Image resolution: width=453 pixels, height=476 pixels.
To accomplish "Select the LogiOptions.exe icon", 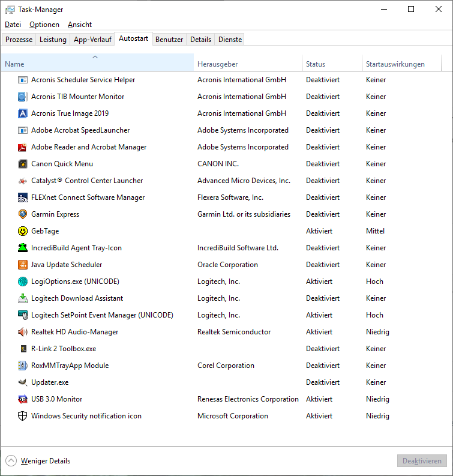I will (x=22, y=282).
